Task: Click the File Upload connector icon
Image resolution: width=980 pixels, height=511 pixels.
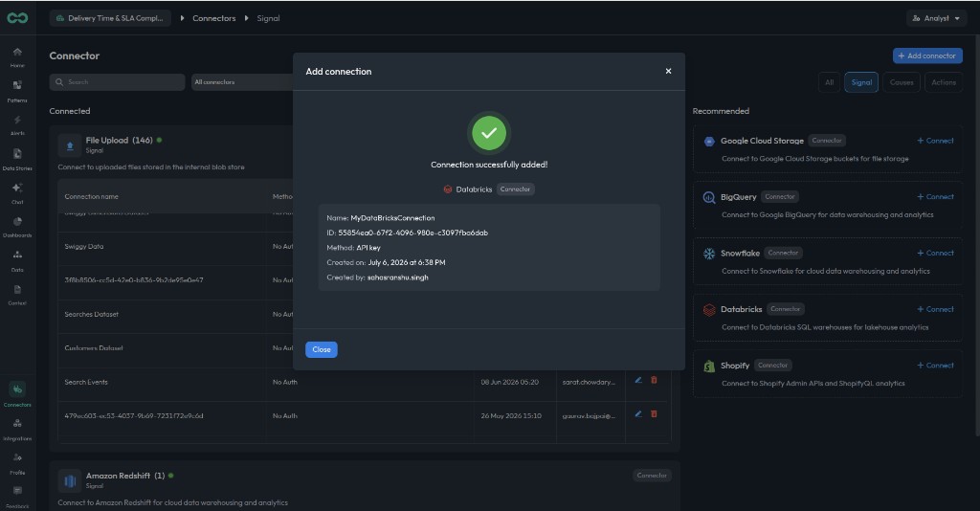Action: pos(69,145)
